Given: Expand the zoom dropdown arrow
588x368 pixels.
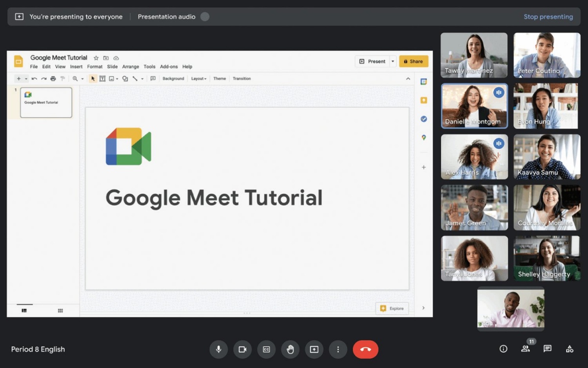Looking at the screenshot, I should coord(82,79).
